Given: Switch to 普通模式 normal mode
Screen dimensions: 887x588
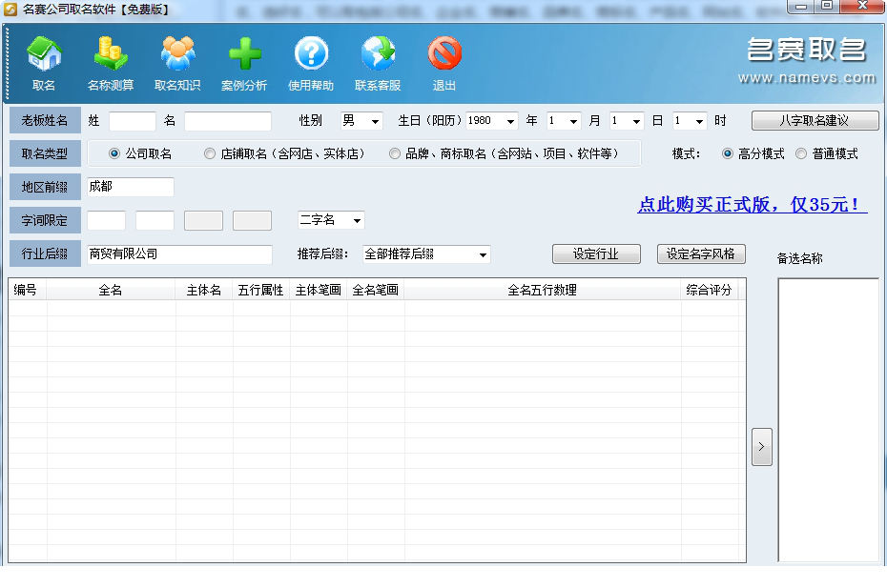Looking at the screenshot, I should (801, 153).
